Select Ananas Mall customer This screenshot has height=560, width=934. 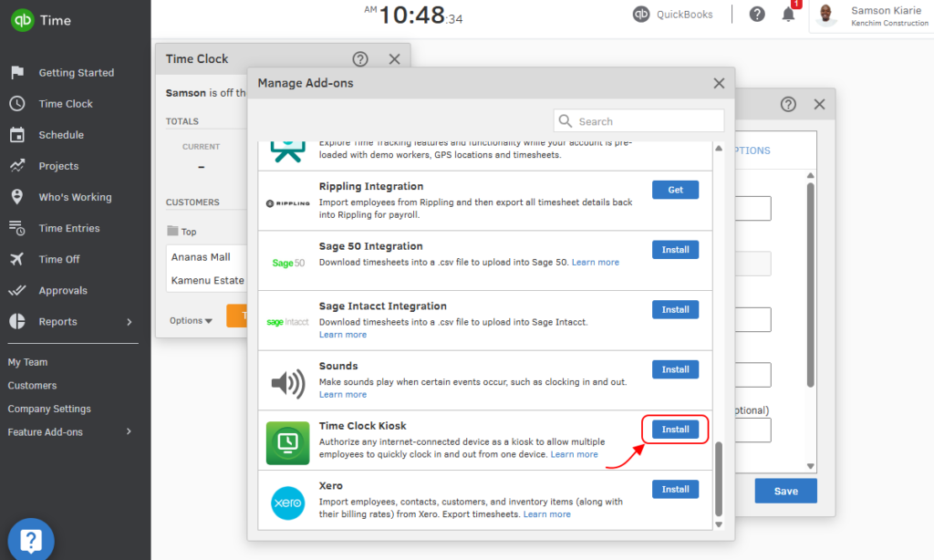[201, 257]
